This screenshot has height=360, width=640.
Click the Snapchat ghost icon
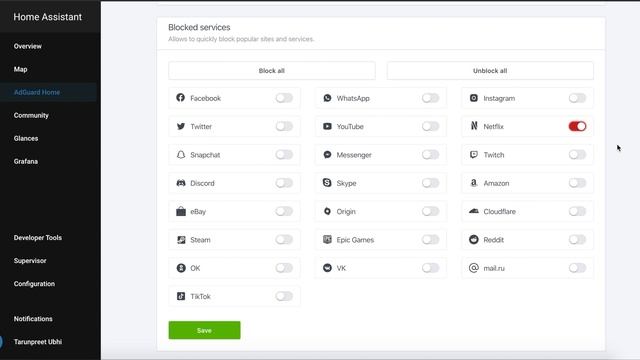(180, 155)
